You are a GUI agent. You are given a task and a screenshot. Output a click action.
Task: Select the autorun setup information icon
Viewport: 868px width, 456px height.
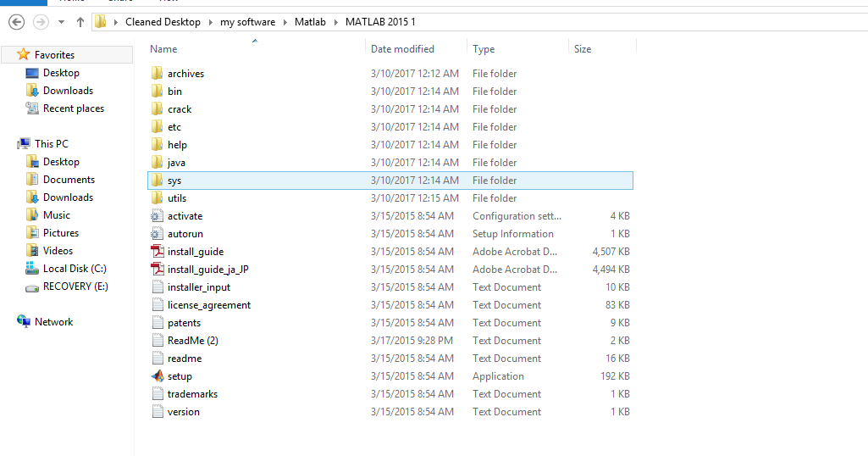tap(158, 233)
